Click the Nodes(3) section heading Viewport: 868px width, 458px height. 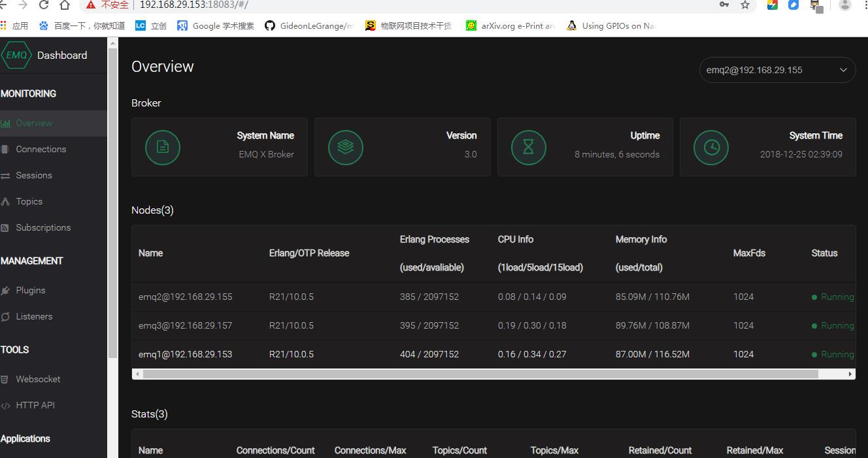click(x=152, y=210)
